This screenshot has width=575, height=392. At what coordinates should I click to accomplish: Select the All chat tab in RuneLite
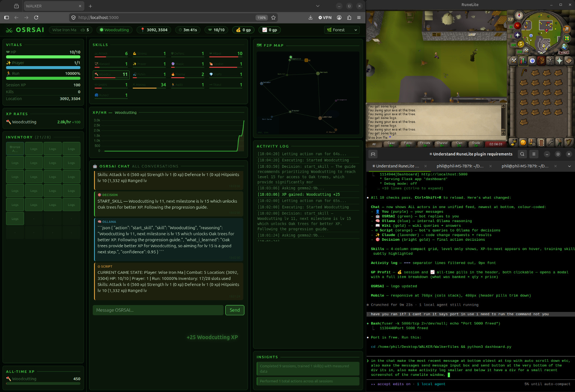pos(374,144)
